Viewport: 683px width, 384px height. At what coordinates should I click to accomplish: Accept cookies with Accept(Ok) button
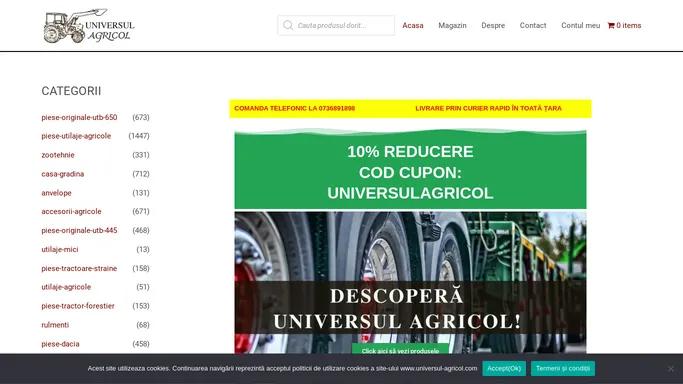(x=504, y=368)
